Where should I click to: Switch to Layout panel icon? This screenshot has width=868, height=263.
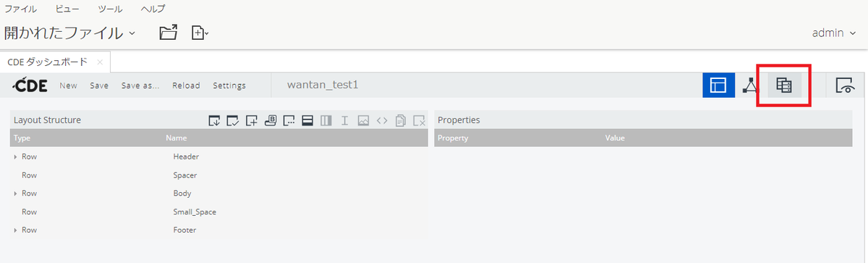point(718,85)
